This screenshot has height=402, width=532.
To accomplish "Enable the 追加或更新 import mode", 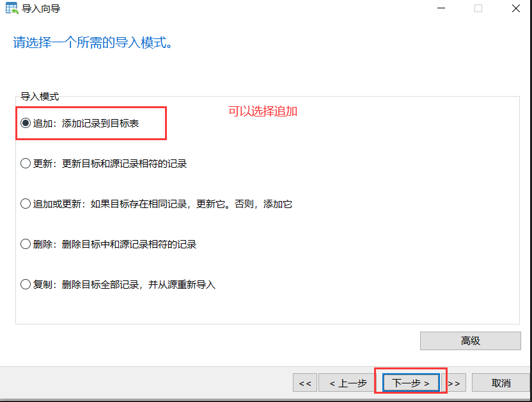I will [26, 204].
